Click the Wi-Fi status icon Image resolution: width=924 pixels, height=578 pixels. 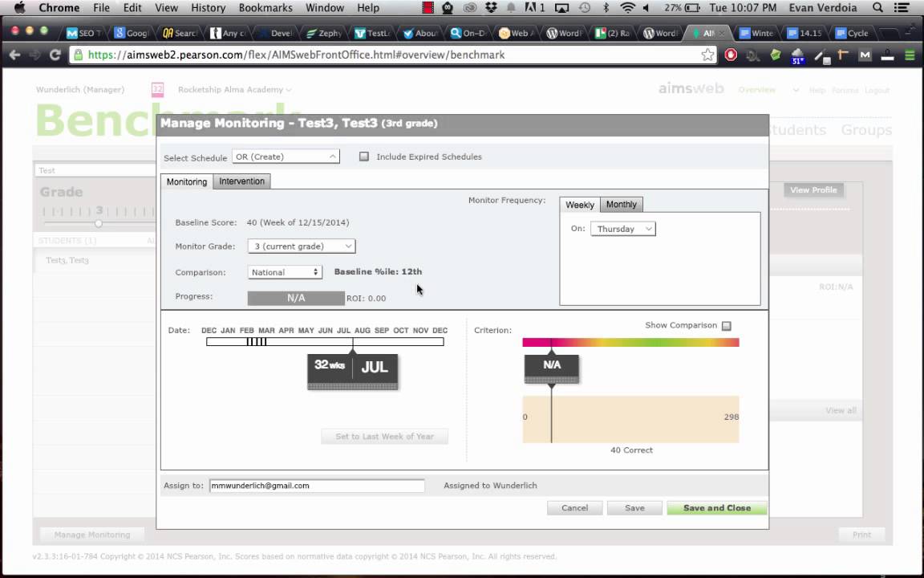627,8
